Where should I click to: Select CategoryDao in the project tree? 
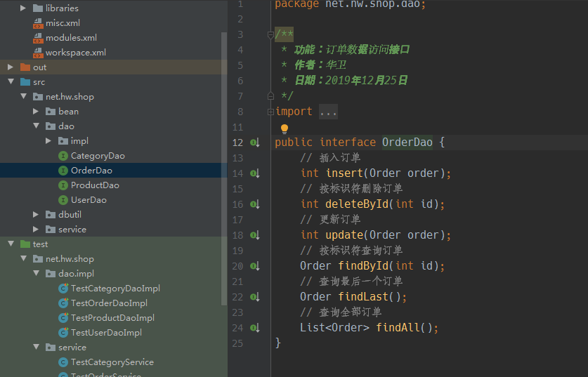point(98,156)
